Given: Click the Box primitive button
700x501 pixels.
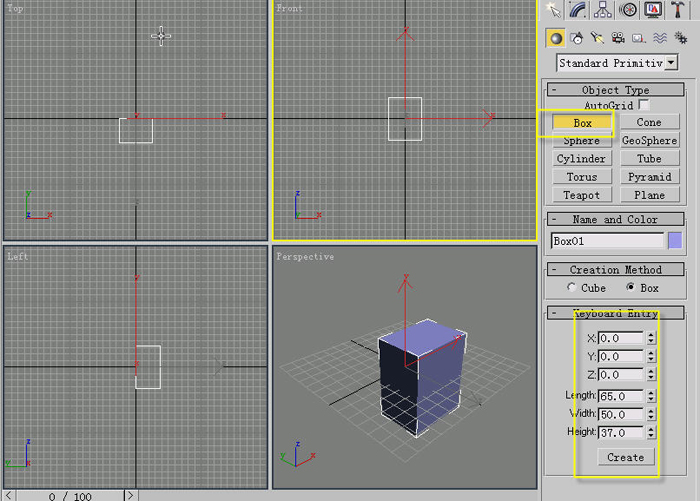Looking at the screenshot, I should click(582, 123).
